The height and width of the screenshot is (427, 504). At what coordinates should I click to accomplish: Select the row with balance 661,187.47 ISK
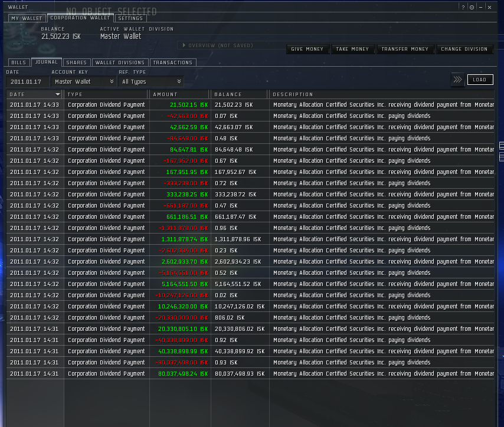click(x=250, y=217)
